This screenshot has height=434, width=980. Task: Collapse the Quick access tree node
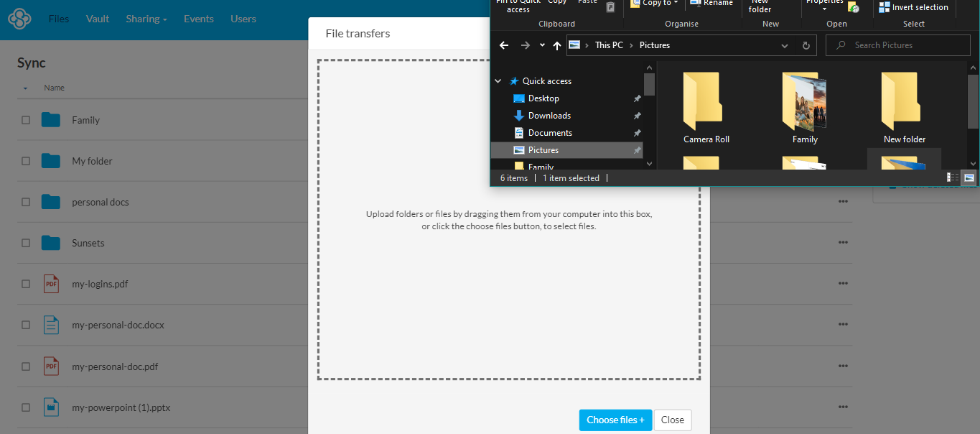pos(498,81)
